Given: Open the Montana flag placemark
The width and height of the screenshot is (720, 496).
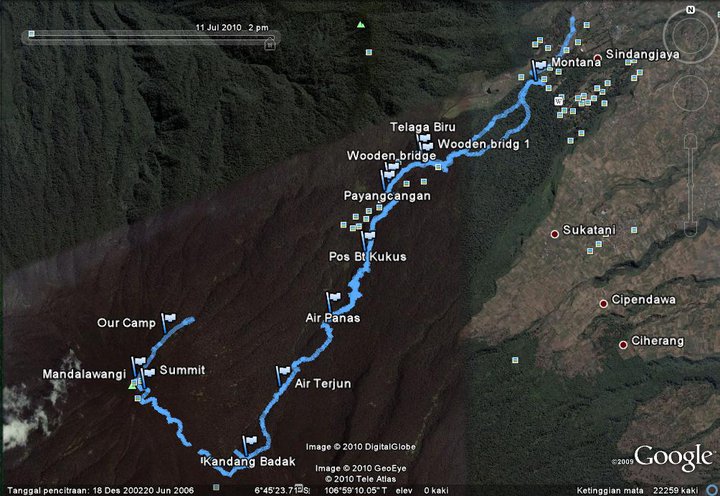Looking at the screenshot, I should click(539, 68).
